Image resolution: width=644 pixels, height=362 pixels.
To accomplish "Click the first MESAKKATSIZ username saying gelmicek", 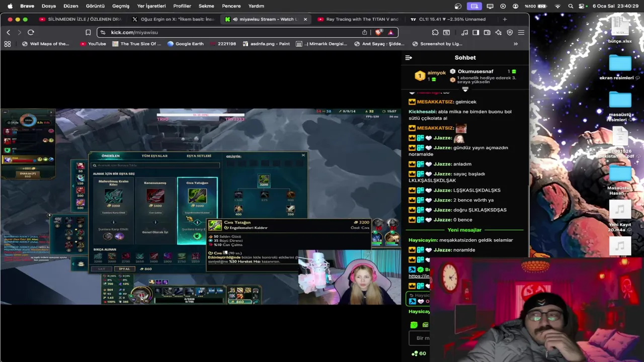I will pos(435,102).
